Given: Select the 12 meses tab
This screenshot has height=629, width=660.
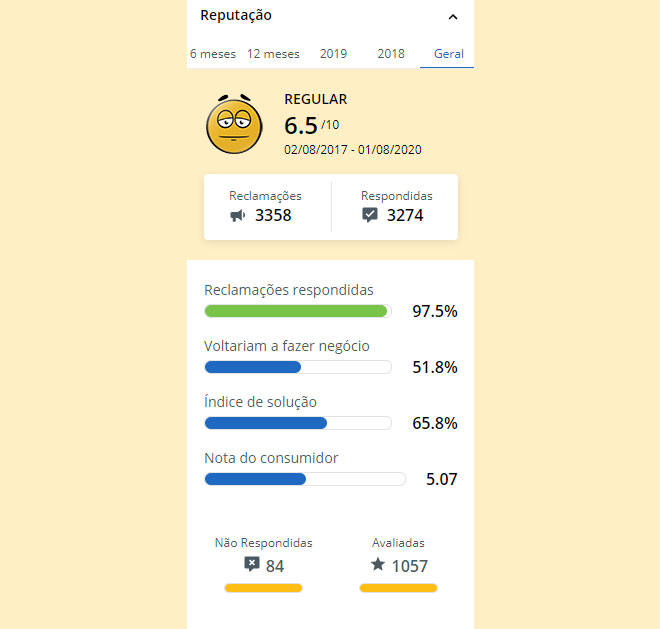Looking at the screenshot, I should 273,54.
